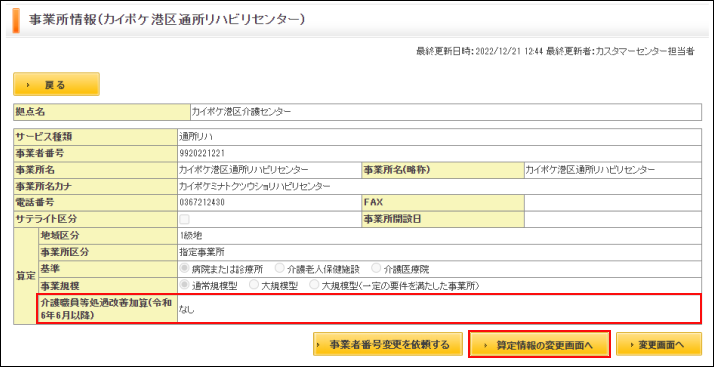Click the empty FAX value cell
This screenshot has width=714, height=367.
(x=612, y=203)
